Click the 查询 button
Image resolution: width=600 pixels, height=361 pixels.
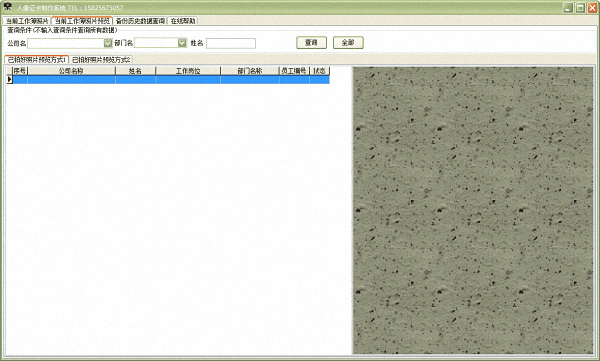[311, 42]
